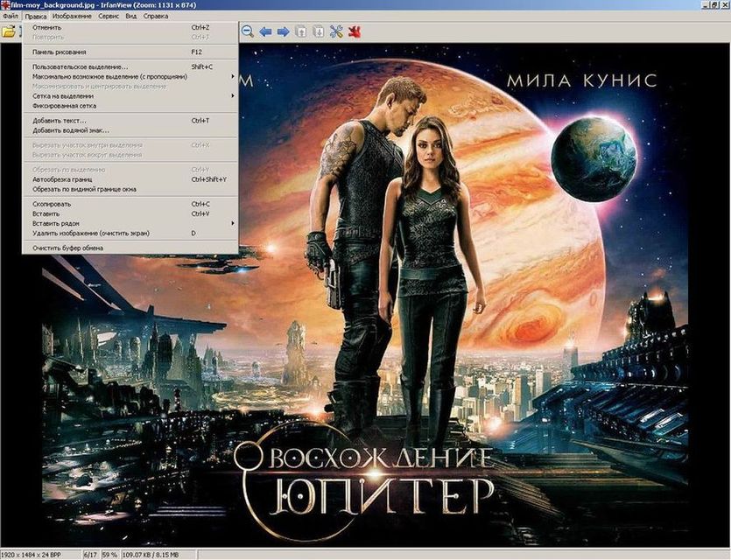Viewport: 731px width, 560px height.
Task: Toggle the 'Фиксированная сетка' option
Action: pos(64,105)
